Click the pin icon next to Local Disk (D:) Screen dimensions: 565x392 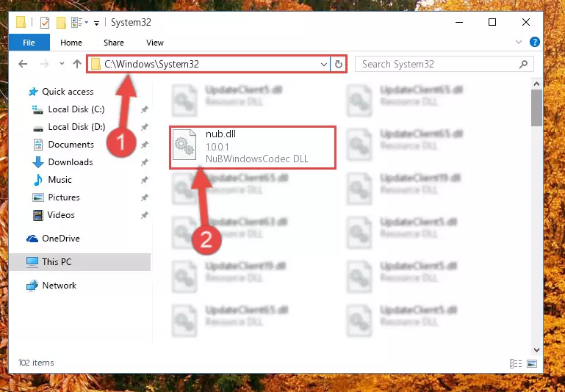[145, 127]
